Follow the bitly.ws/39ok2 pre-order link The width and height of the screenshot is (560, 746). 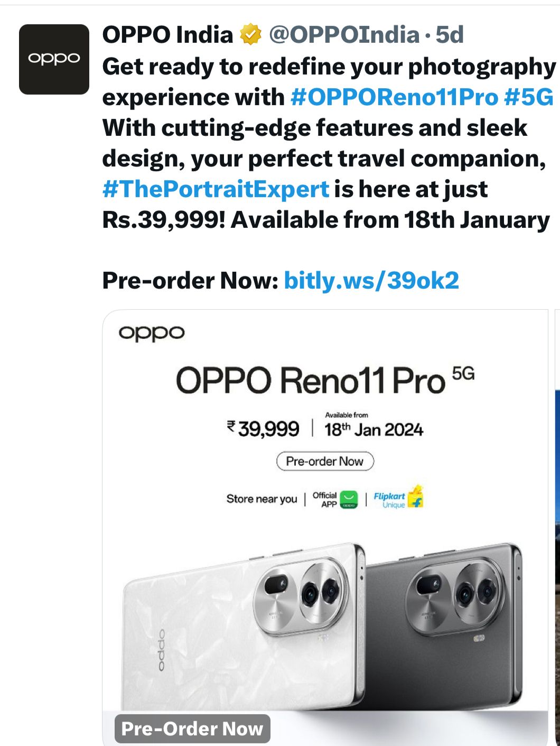[x=371, y=281]
